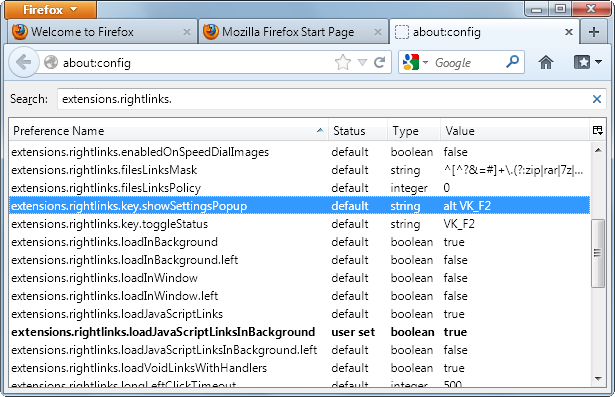Image resolution: width=615 pixels, height=397 pixels.
Task: Bookmark this page with the star icon
Action: (343, 62)
